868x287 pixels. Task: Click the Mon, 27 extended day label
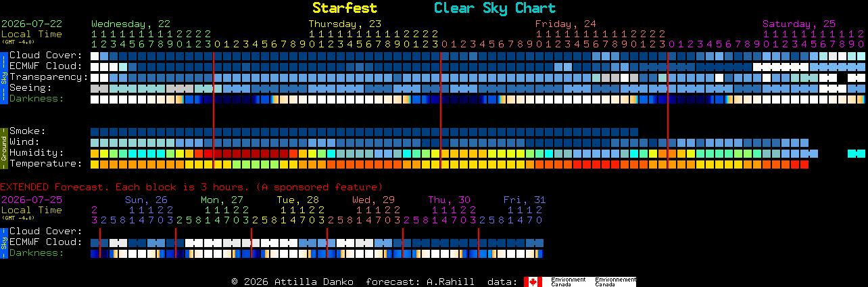222,200
